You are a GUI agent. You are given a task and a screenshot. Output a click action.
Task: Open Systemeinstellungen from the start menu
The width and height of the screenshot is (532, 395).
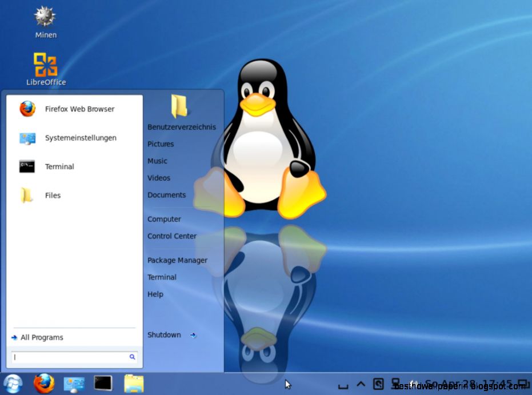click(x=81, y=138)
